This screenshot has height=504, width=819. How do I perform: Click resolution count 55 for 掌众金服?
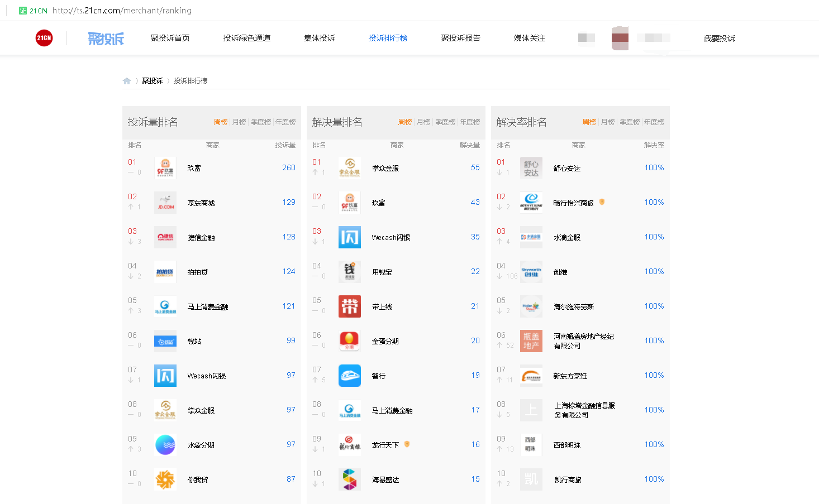(x=475, y=167)
